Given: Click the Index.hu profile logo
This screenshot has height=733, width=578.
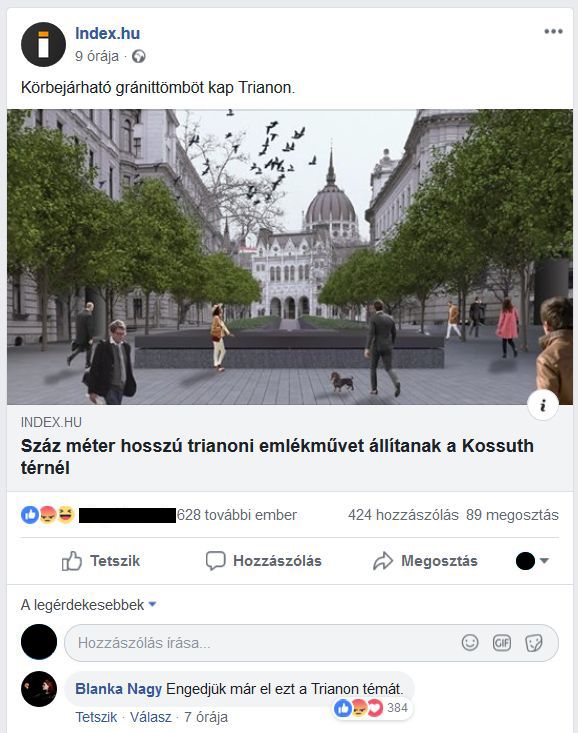Looking at the screenshot, I should click(x=43, y=44).
